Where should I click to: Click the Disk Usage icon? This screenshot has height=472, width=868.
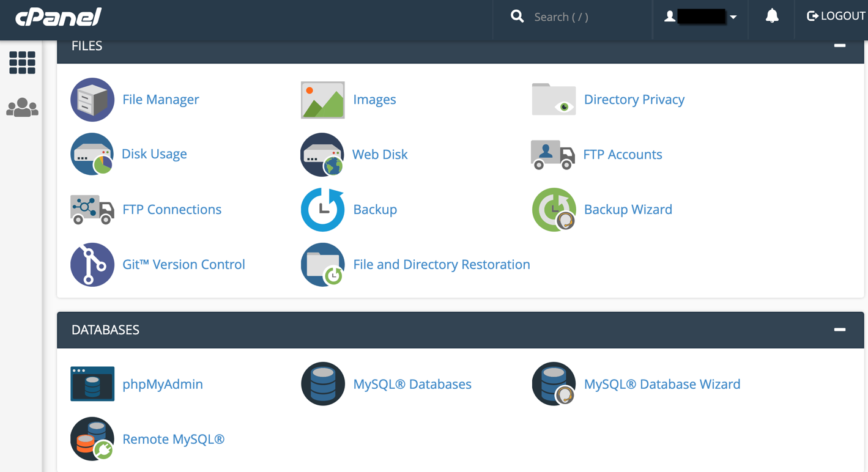(x=92, y=155)
